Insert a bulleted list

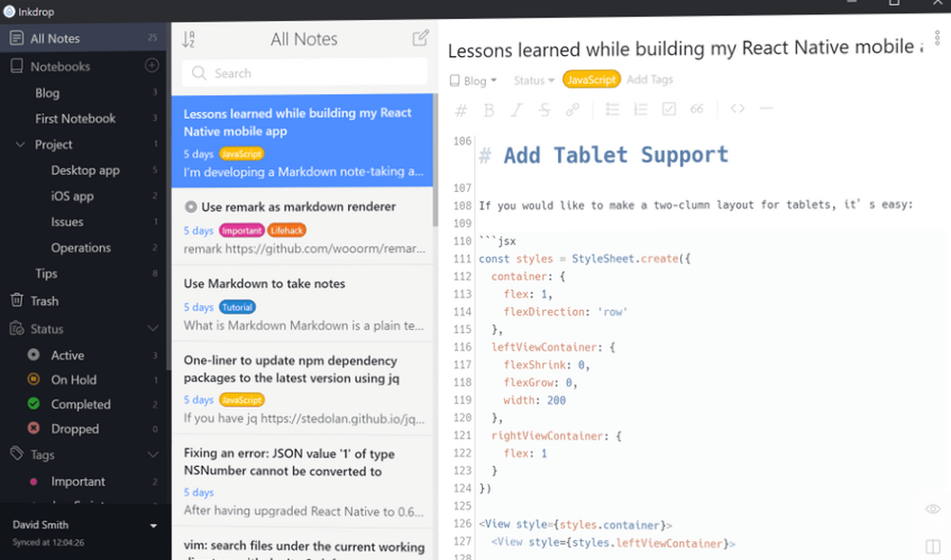[x=611, y=109]
